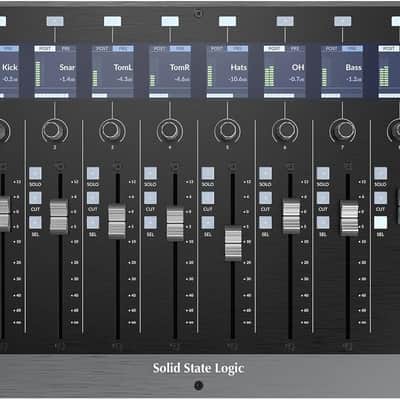Cut the TomR channel
The height and width of the screenshot is (400, 400).
[x=150, y=198]
